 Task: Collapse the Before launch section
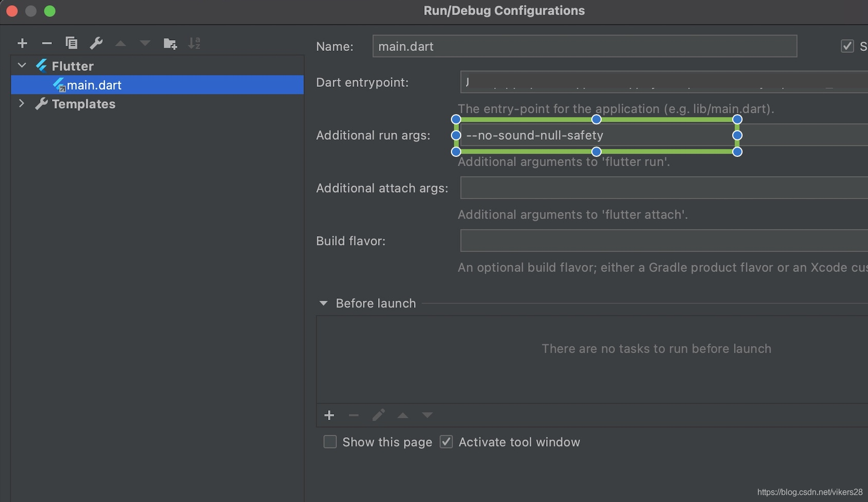click(323, 303)
